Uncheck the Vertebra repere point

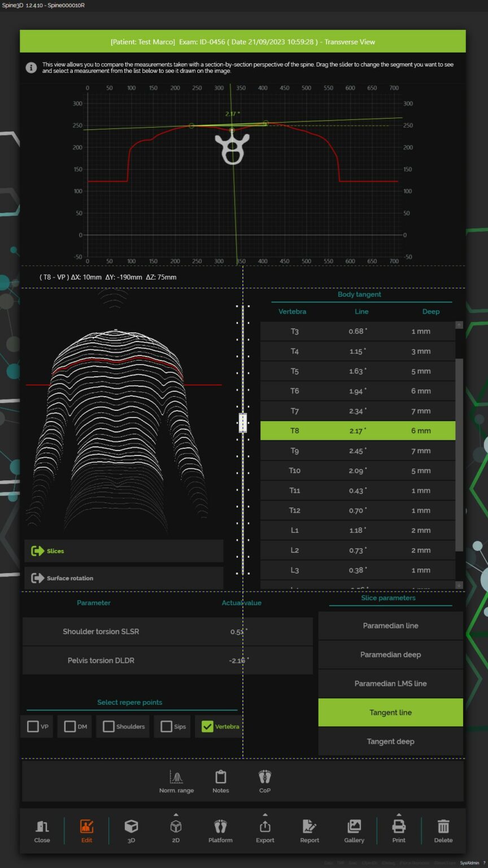click(x=207, y=726)
